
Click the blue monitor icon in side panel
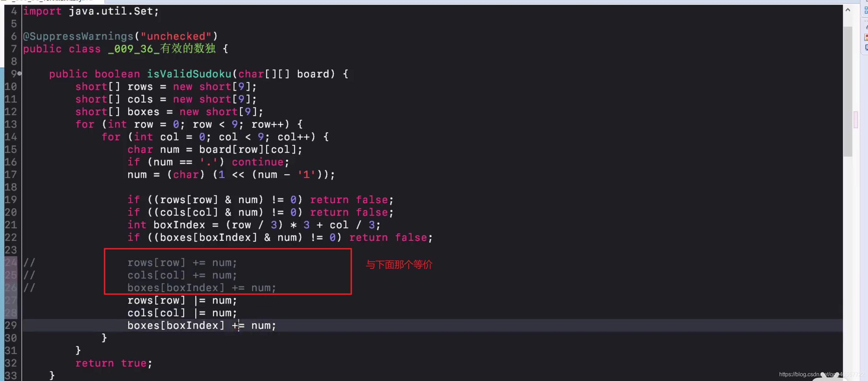[866, 47]
